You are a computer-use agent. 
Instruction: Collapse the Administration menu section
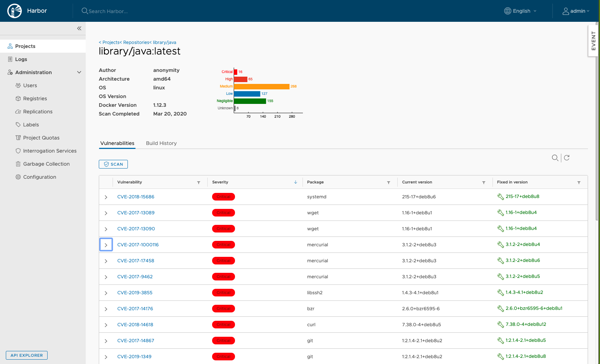(x=79, y=72)
